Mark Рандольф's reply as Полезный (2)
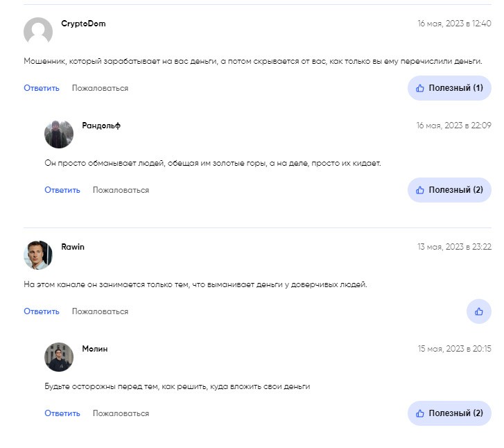The image size is (504, 448). click(x=449, y=190)
